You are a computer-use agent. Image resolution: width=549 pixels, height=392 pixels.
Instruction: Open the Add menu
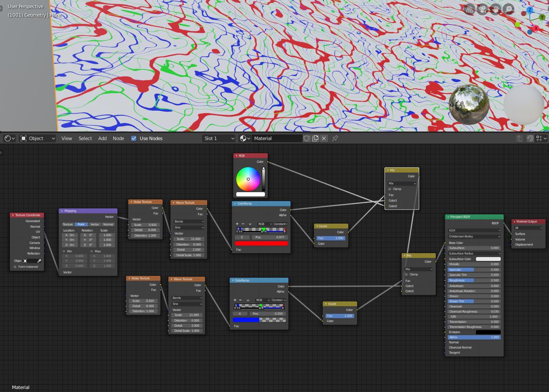point(103,138)
